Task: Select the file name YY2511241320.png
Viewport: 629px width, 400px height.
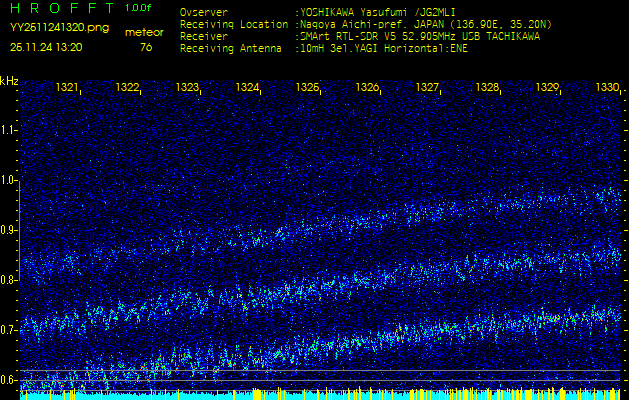Action: 59,28
